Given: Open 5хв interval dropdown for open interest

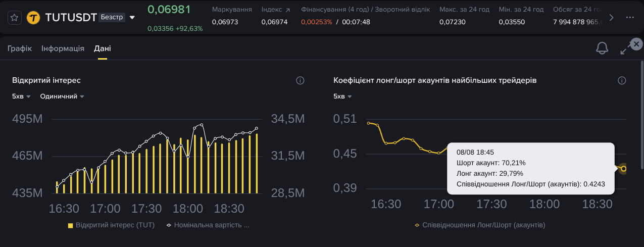Looking at the screenshot, I should (x=22, y=96).
